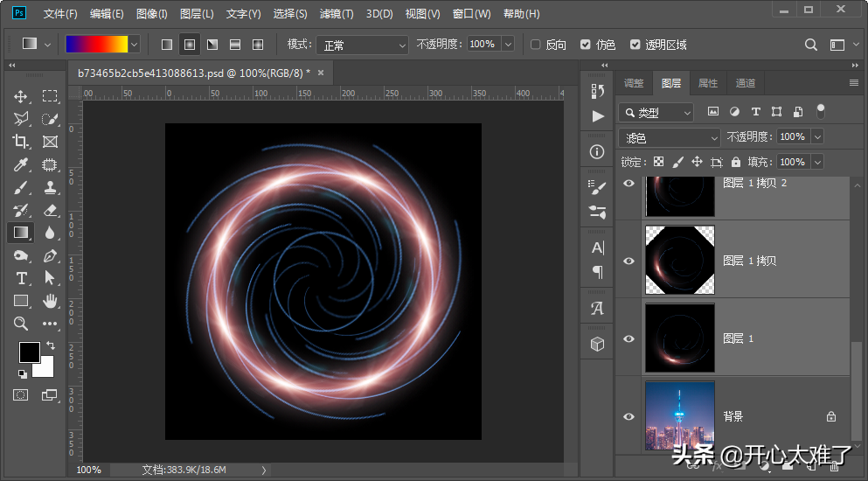Select the Brush tool
Screen dimensions: 868x481
coord(20,187)
